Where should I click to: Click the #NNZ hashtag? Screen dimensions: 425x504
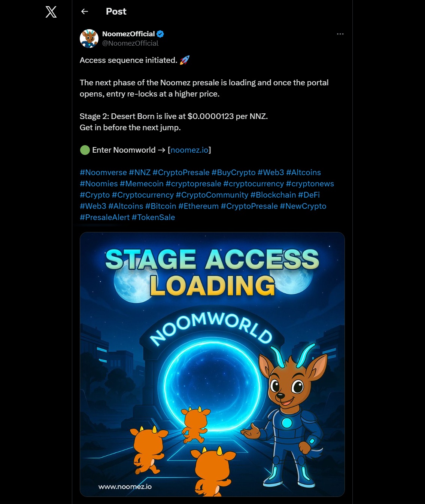coord(140,172)
